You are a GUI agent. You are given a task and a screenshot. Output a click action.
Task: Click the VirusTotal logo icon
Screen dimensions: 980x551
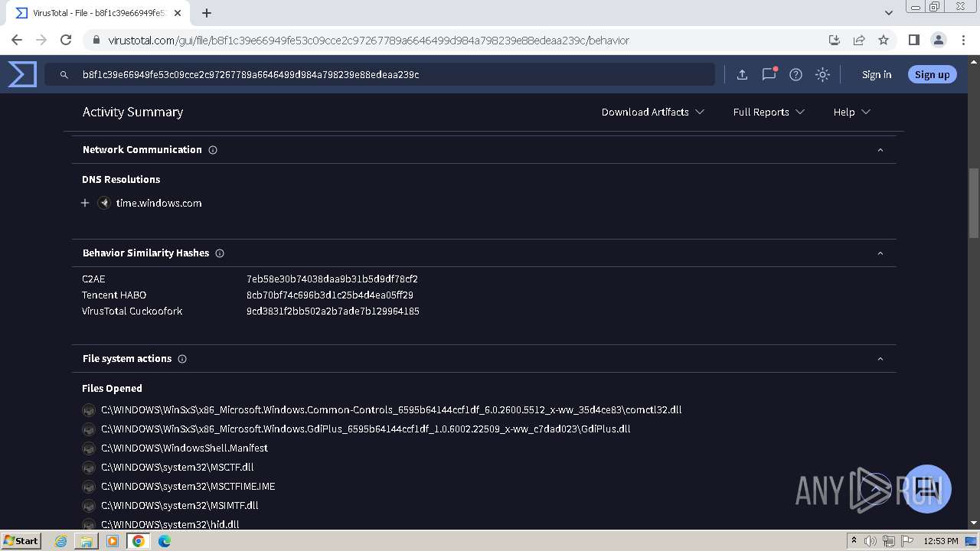(22, 74)
